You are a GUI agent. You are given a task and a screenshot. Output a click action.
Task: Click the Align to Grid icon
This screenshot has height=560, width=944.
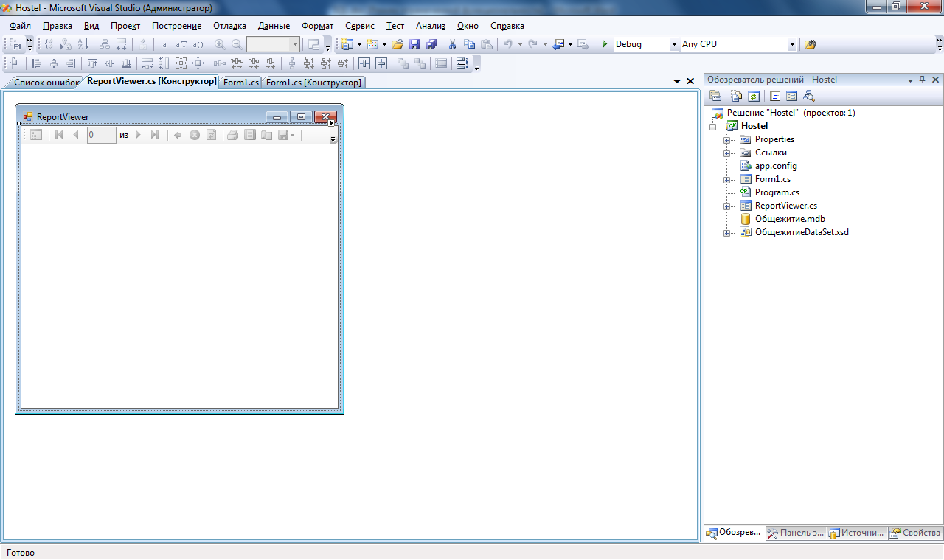point(15,63)
